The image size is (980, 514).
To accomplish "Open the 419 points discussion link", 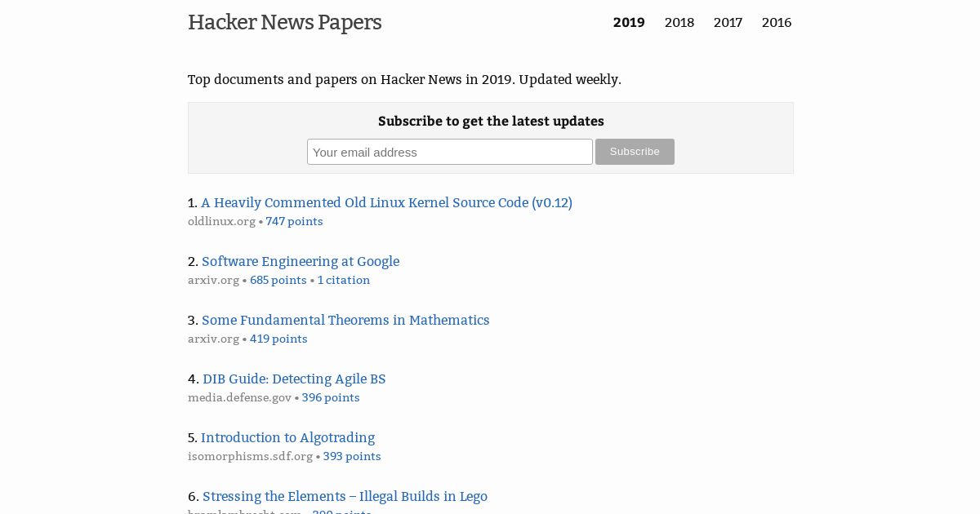I will pos(278,339).
